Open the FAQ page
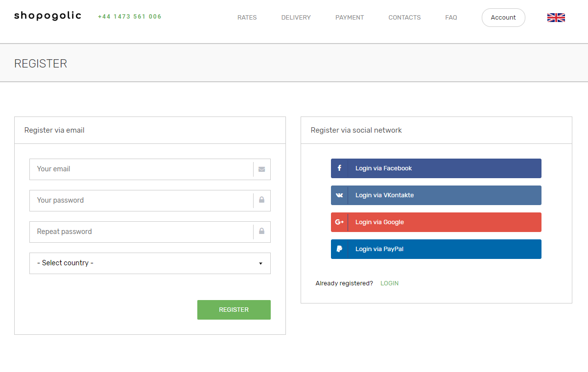 click(451, 17)
